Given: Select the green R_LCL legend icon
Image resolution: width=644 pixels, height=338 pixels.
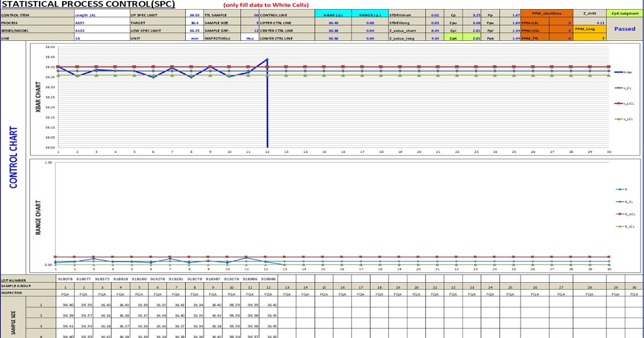Looking at the screenshot, I should pyautogui.click(x=620, y=226).
